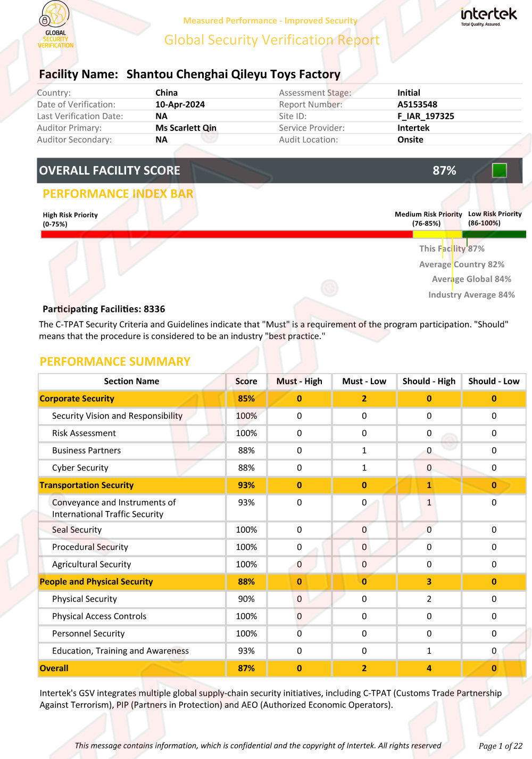
Task: Click 'People and Physical Security' section row
Action: click(x=282, y=582)
